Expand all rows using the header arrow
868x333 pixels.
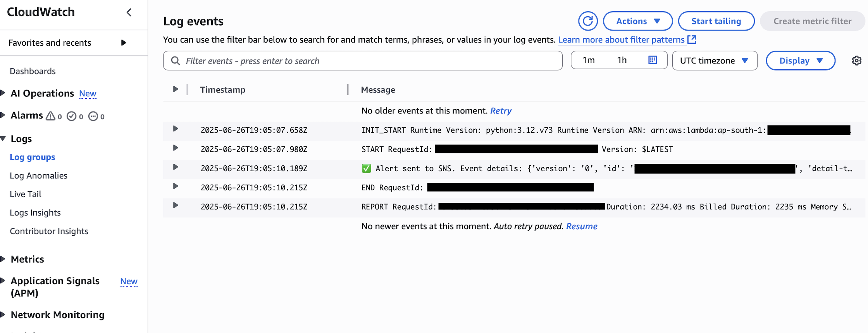click(176, 89)
